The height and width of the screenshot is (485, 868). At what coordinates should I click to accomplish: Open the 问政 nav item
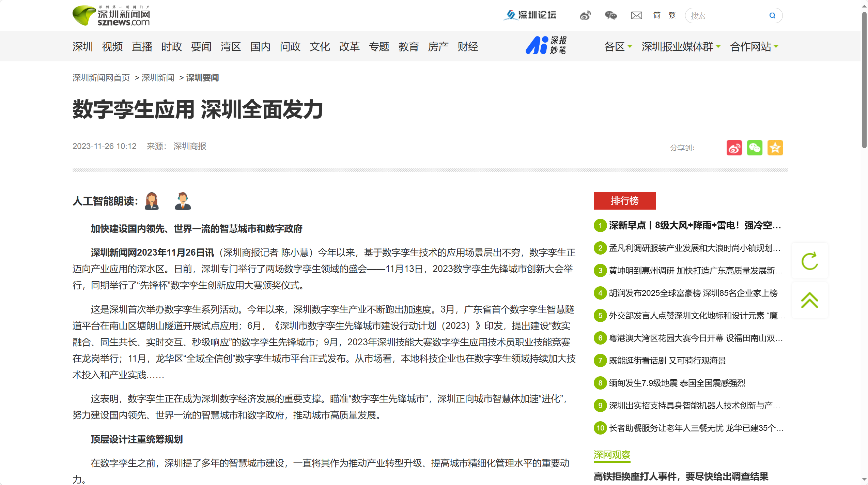click(x=290, y=46)
